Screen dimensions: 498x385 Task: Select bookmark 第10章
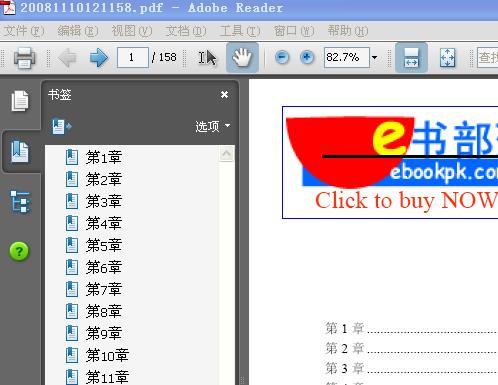(x=107, y=355)
